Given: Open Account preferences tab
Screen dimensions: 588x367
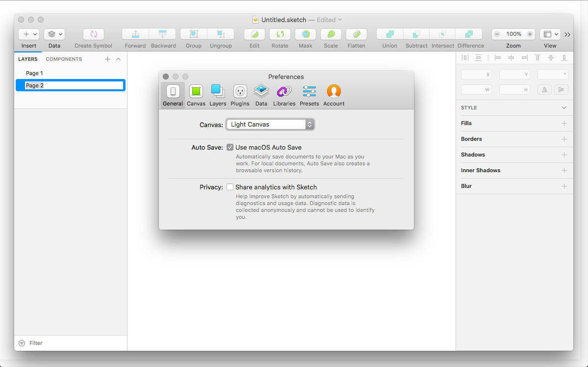Looking at the screenshot, I should (x=334, y=96).
